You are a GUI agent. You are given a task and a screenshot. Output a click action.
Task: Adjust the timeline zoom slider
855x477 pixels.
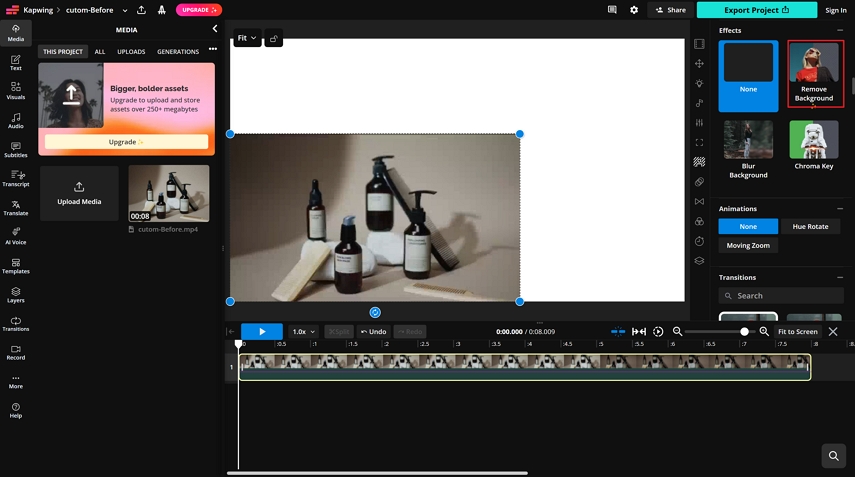(x=744, y=331)
